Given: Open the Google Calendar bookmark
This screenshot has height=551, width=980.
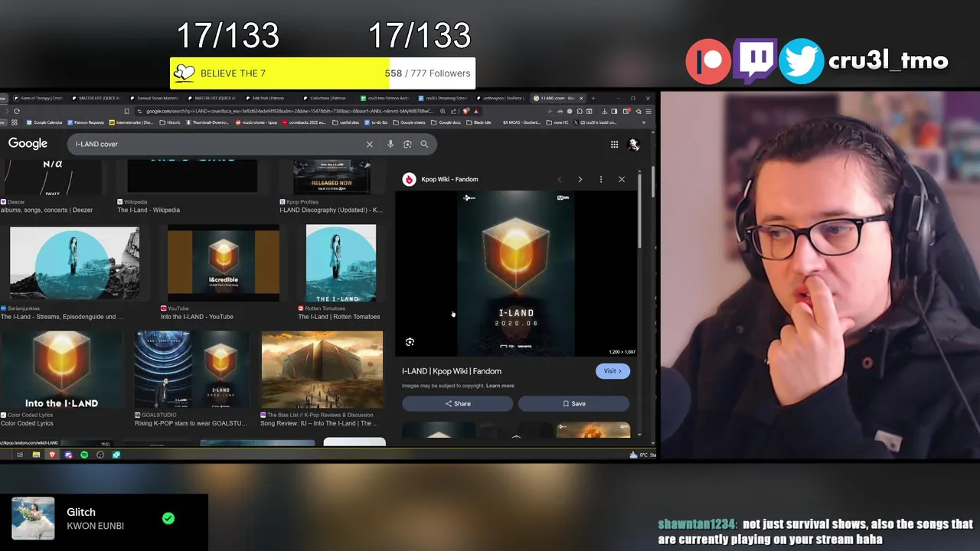Looking at the screenshot, I should click(44, 122).
